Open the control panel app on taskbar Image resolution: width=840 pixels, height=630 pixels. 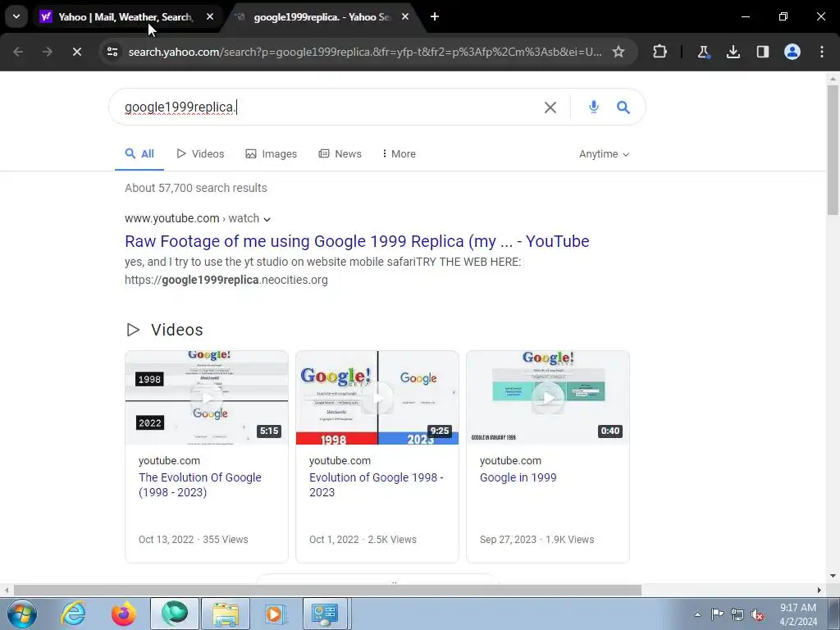325,614
